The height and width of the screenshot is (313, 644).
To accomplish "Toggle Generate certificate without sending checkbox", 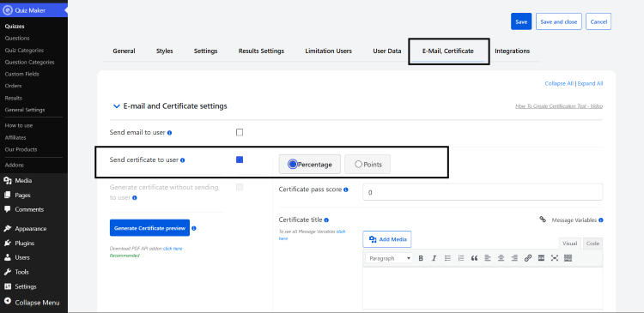I will click(240, 187).
